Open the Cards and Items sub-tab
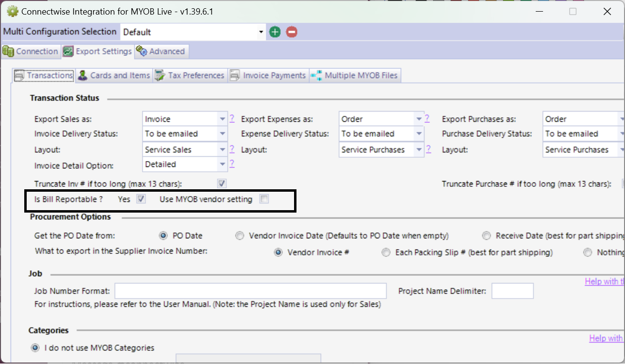Viewport: 625px width, 364px height. pos(114,75)
